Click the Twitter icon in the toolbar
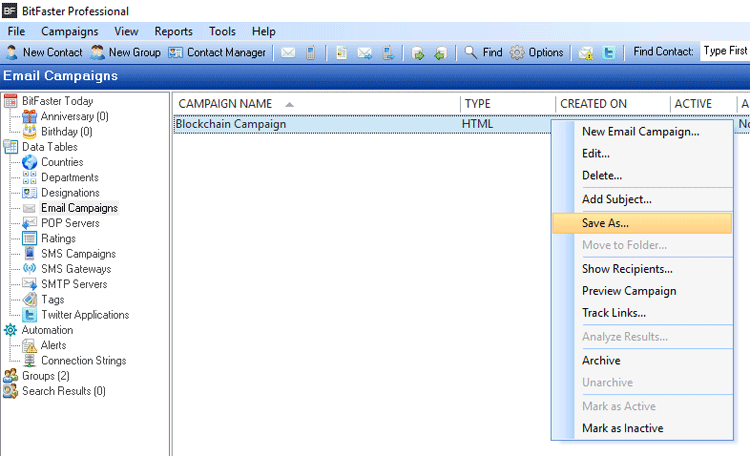 609,53
